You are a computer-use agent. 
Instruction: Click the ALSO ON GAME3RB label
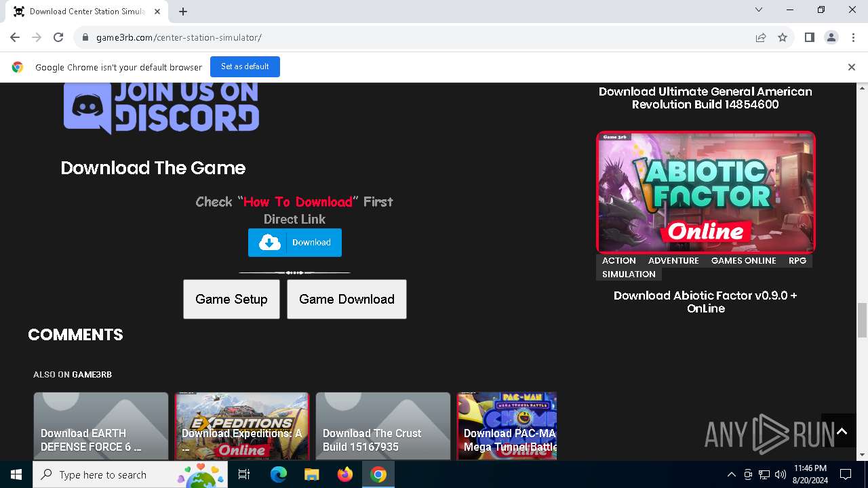73,374
